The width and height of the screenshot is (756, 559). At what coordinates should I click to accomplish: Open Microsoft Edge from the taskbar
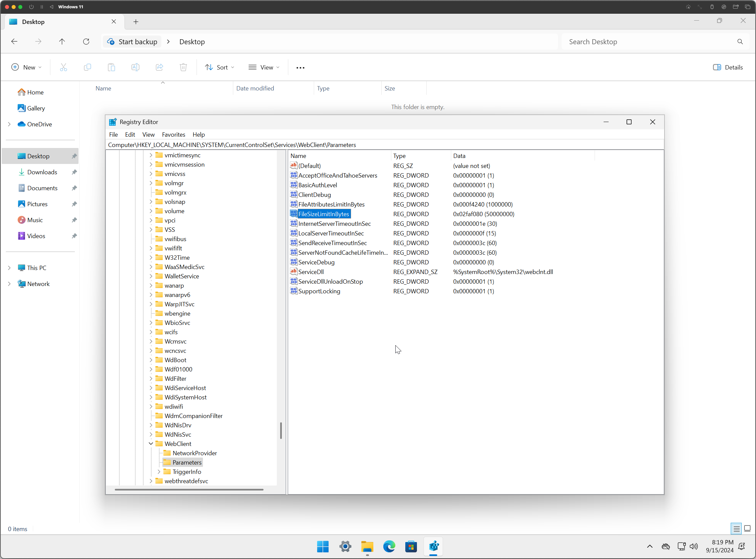coord(389,546)
